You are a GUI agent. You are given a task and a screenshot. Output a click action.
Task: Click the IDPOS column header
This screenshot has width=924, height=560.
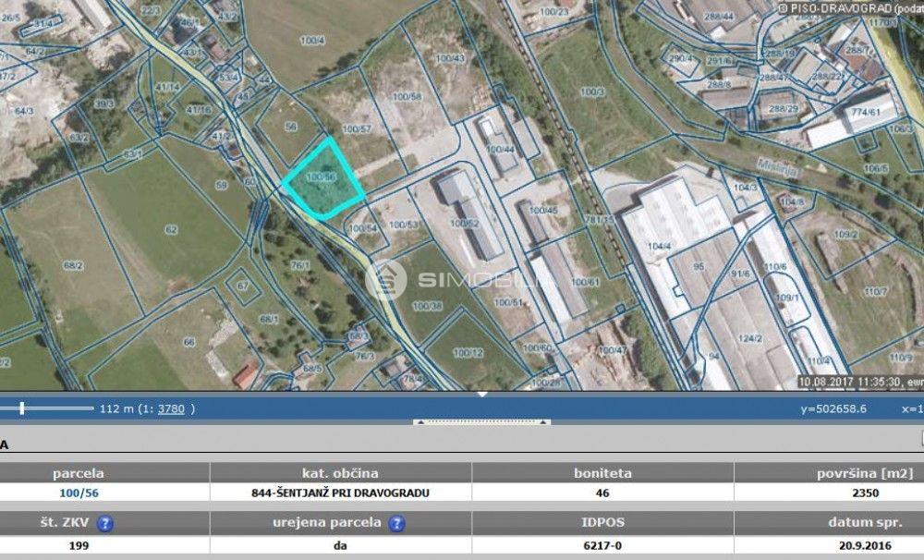602,522
